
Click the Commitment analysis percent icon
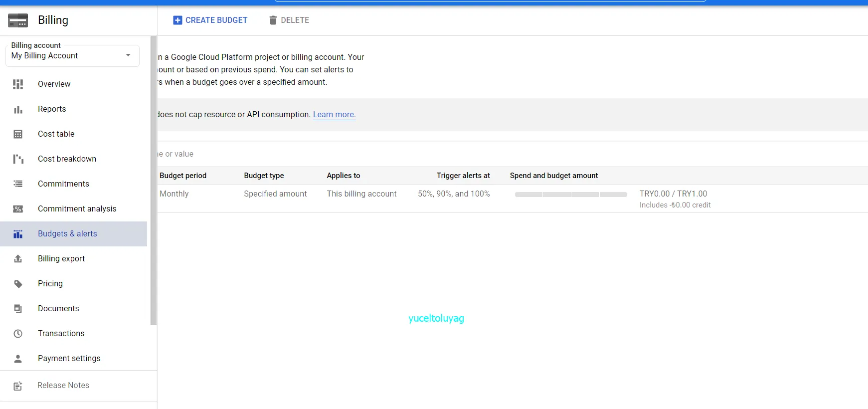18,209
